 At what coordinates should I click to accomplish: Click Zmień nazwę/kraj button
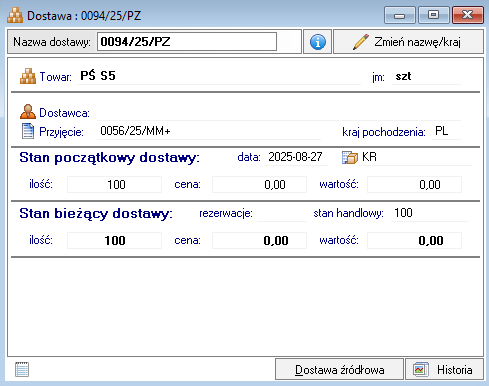408,42
